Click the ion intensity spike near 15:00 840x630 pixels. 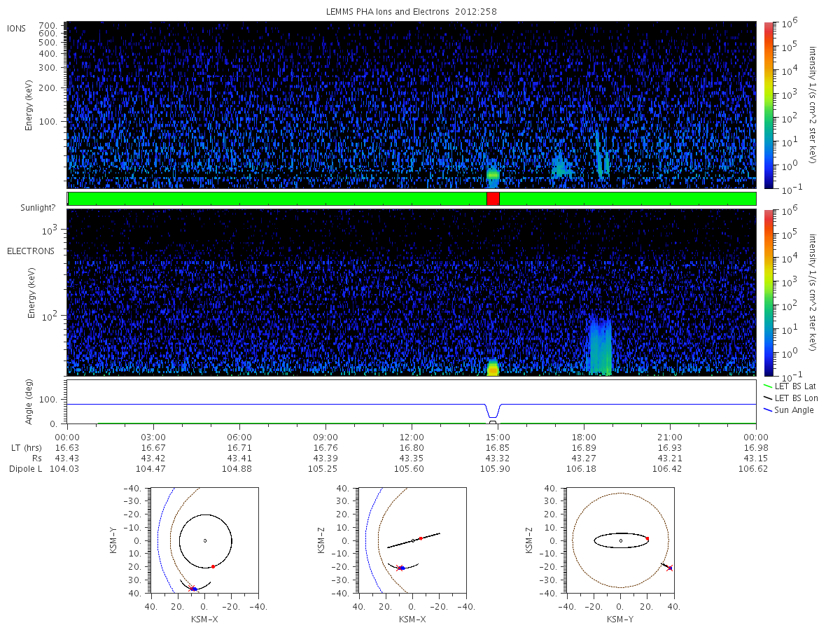tap(493, 174)
